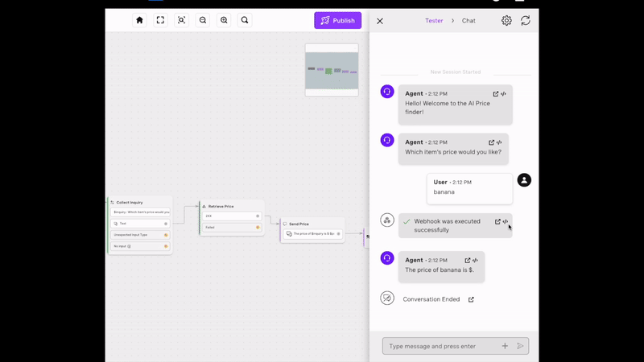Open the node link for 'The price of banana' message
The height and width of the screenshot is (362, 644).
click(468, 260)
